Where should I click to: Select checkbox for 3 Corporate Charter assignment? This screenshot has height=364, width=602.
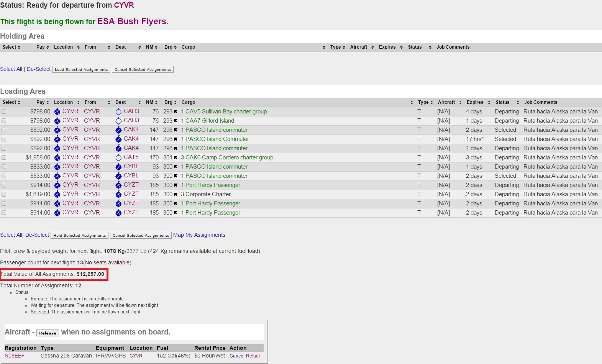pyautogui.click(x=4, y=194)
